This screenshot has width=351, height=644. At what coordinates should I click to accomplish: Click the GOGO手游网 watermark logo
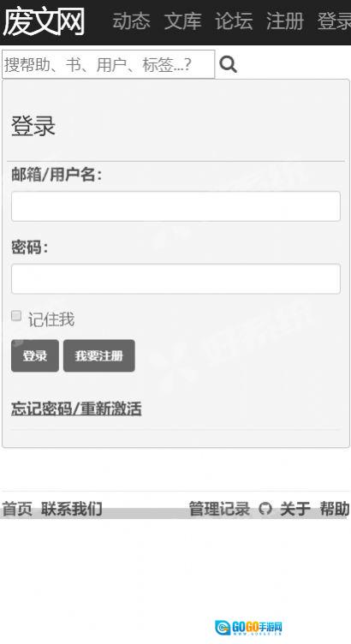[249, 627]
